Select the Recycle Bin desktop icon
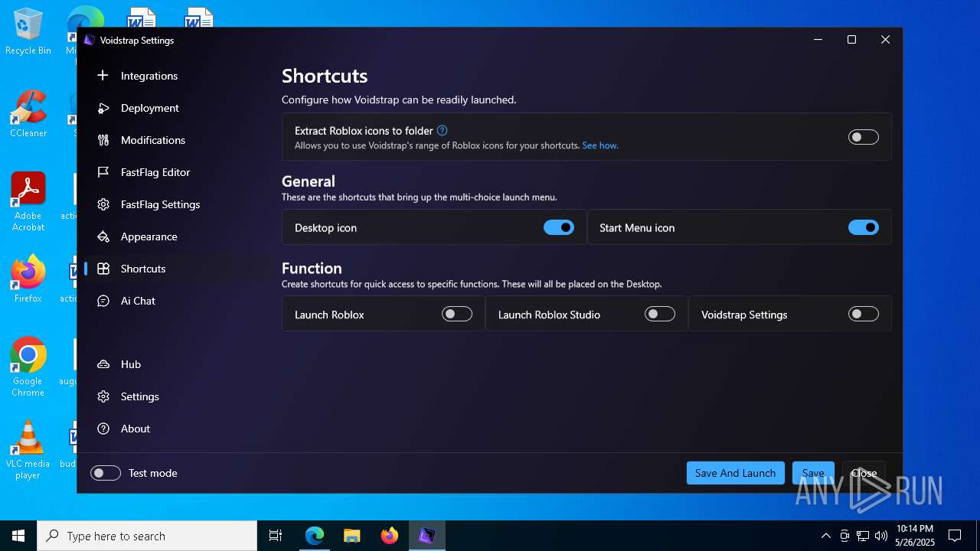Image resolution: width=980 pixels, height=551 pixels. 28,32
